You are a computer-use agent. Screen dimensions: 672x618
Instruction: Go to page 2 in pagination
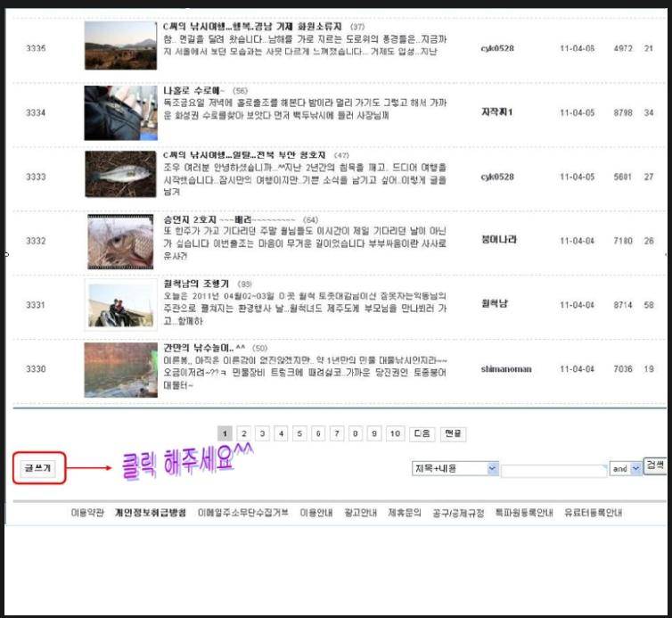[244, 433]
